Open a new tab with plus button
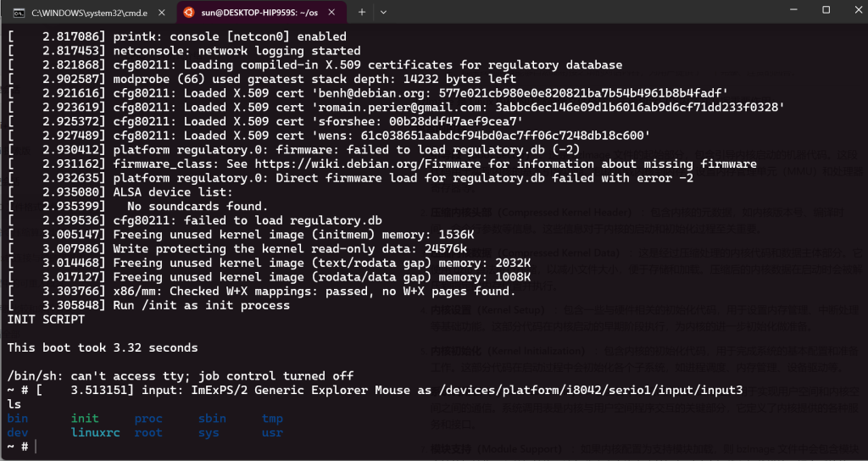The height and width of the screenshot is (461, 868). click(x=362, y=13)
